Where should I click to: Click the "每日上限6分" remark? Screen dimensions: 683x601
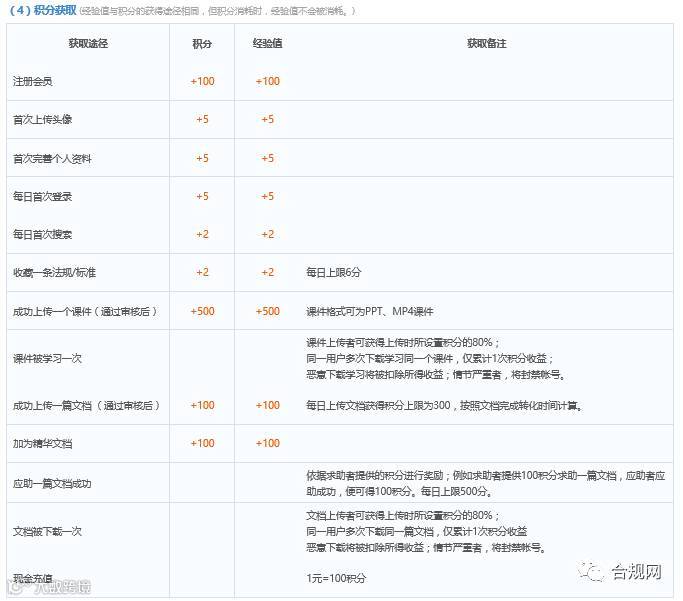pos(334,273)
